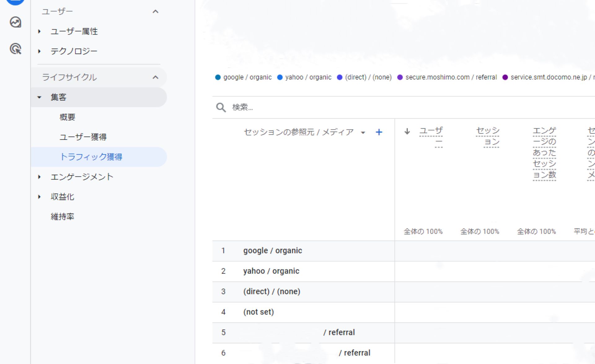Viewport: 595px width, 364px height.
Task: Expand 収益化 tree arrow
Action: pos(39,197)
